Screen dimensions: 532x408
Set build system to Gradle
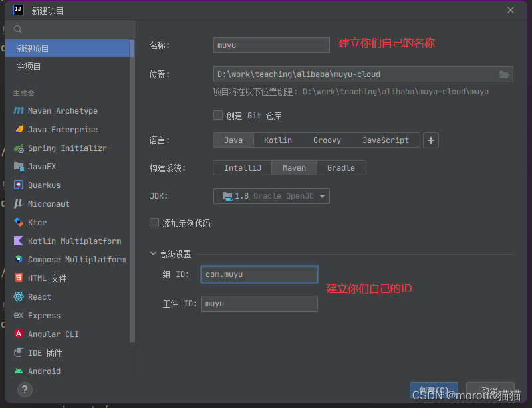click(341, 168)
